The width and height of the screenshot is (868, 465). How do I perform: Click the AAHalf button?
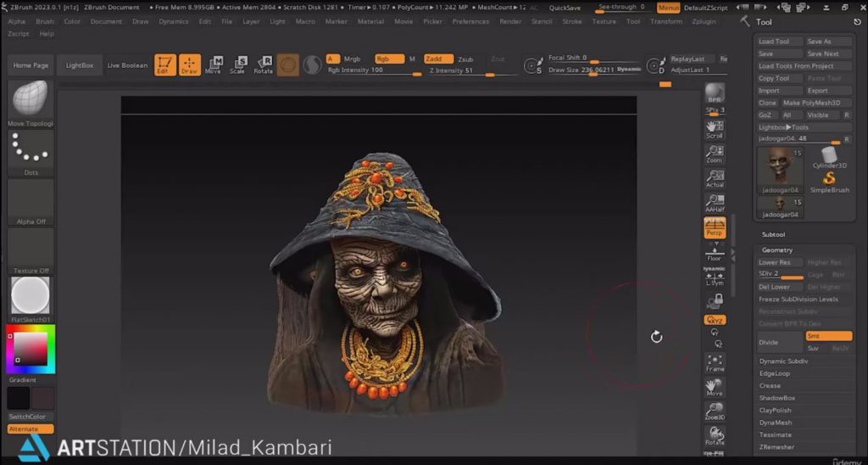coord(715,204)
